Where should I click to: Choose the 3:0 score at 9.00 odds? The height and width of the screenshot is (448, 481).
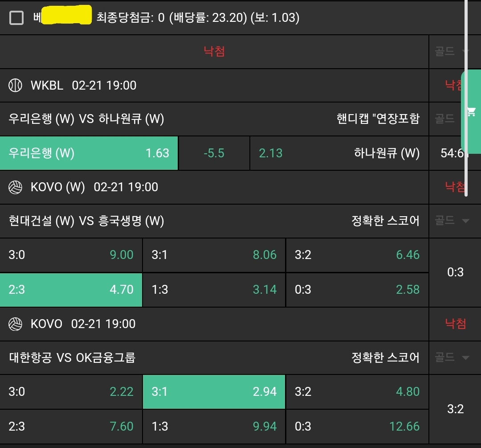coord(71,255)
